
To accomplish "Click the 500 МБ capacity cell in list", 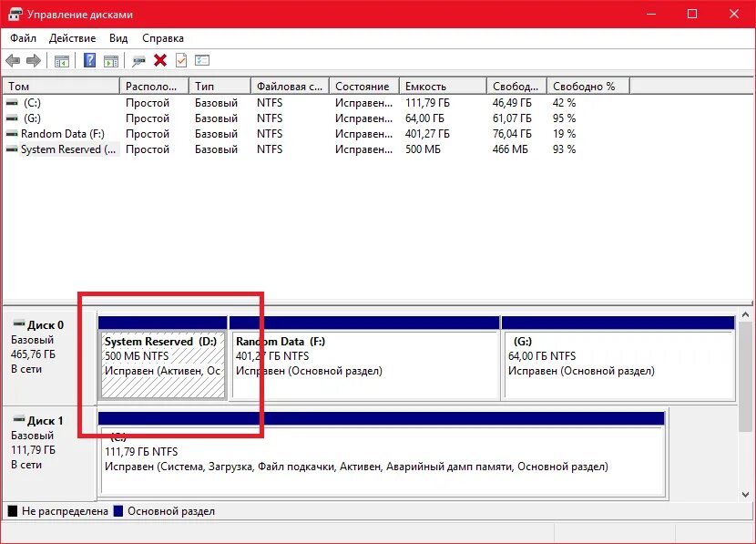I will 423,149.
